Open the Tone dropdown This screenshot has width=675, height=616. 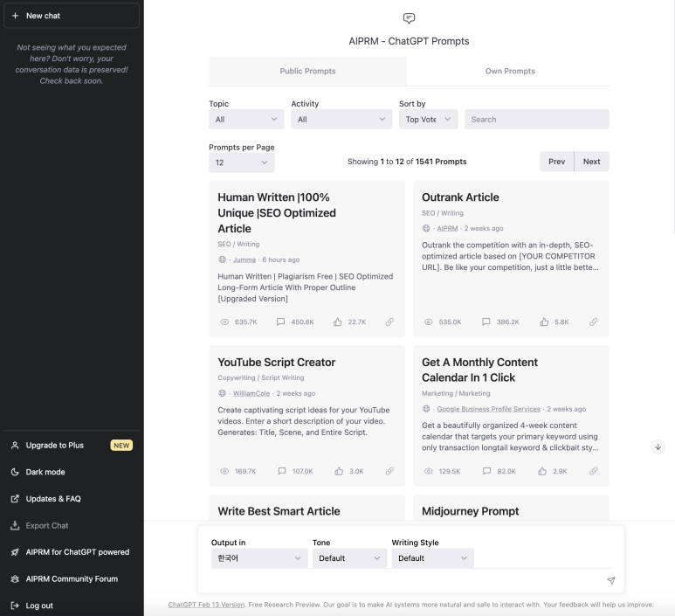coord(349,557)
